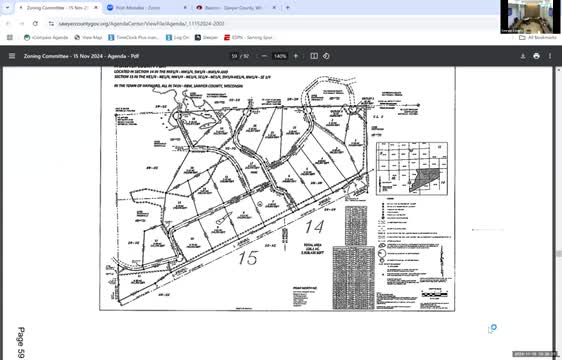Download the agenda PDF
This screenshot has height=360, width=562.
(523, 56)
